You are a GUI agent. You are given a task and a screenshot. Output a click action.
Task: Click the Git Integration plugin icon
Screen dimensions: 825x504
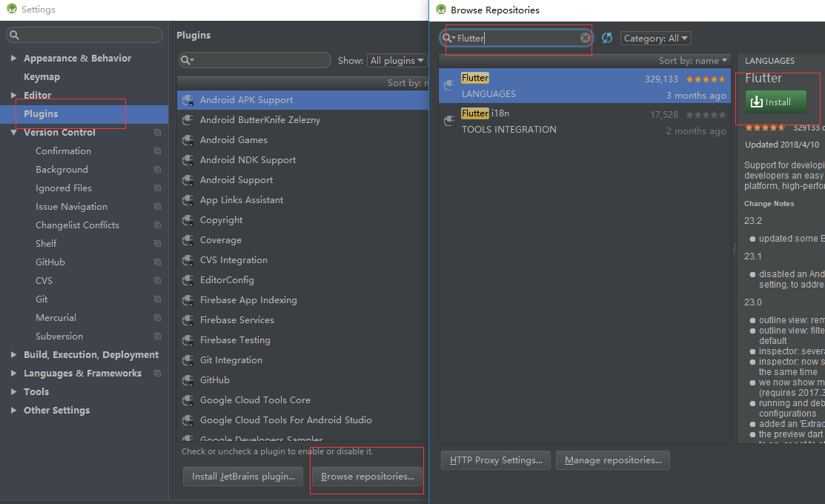188,360
